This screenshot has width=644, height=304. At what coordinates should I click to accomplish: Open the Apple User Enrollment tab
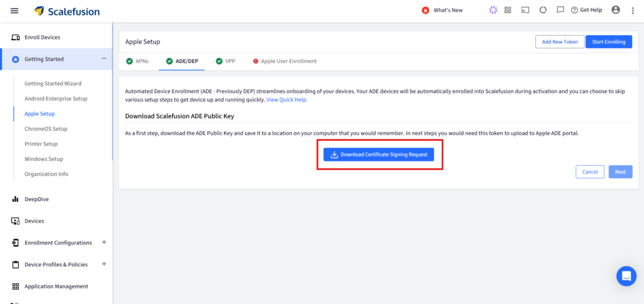click(x=285, y=61)
